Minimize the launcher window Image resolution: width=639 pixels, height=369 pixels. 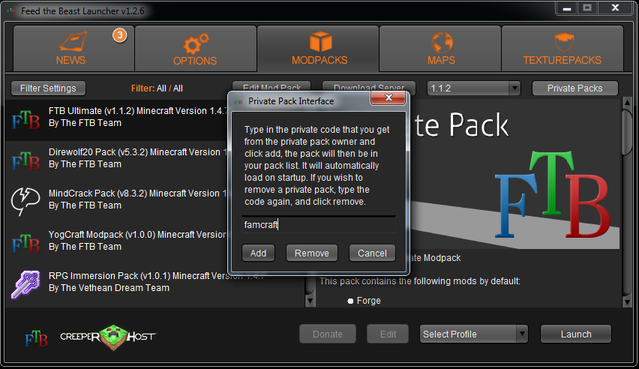[567, 8]
